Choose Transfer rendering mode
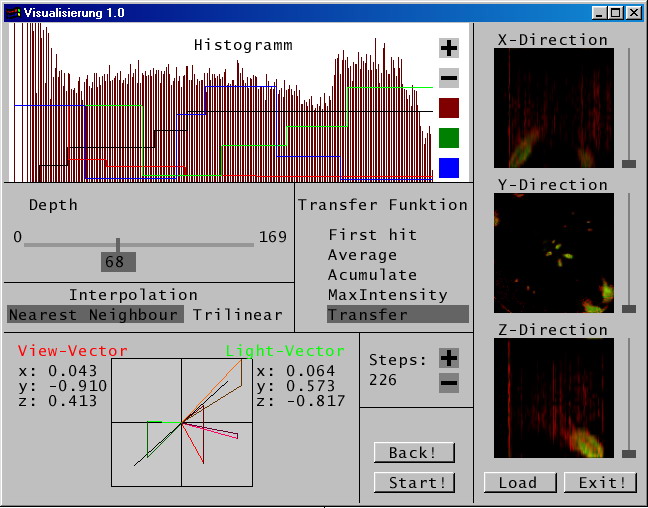The width and height of the screenshot is (648, 508). coord(398,314)
